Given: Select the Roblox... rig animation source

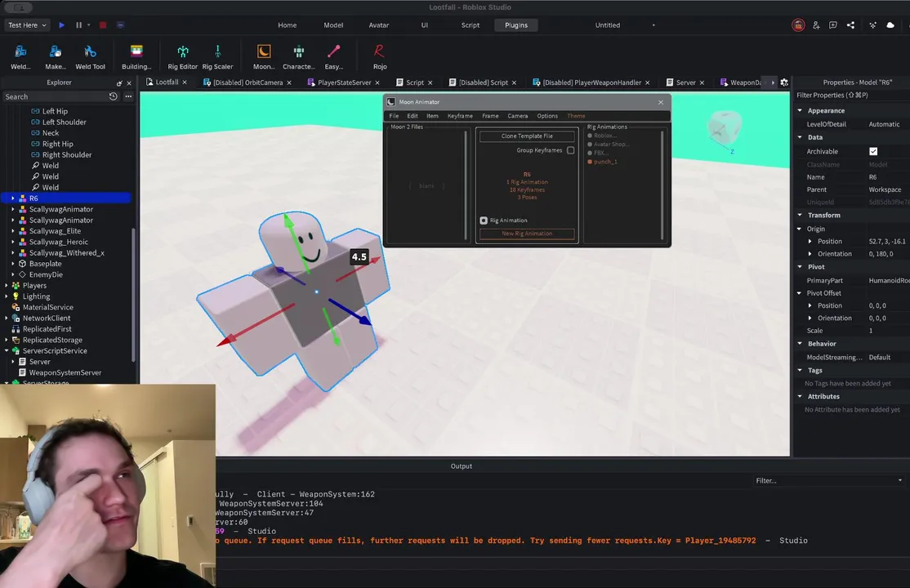Looking at the screenshot, I should pyautogui.click(x=604, y=136).
